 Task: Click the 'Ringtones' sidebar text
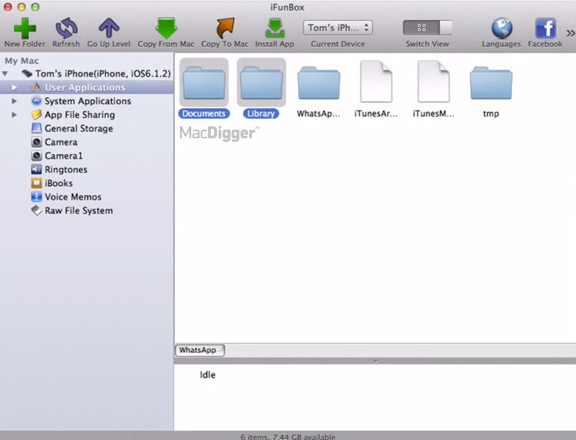click(x=66, y=170)
